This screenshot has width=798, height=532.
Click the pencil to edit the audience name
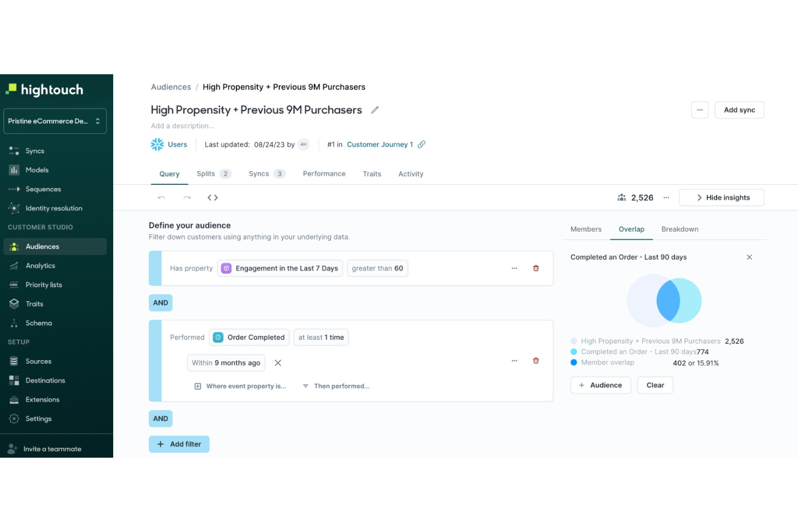coord(375,109)
